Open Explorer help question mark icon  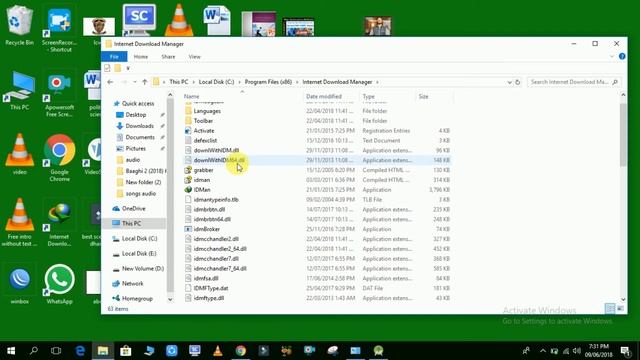tap(622, 56)
